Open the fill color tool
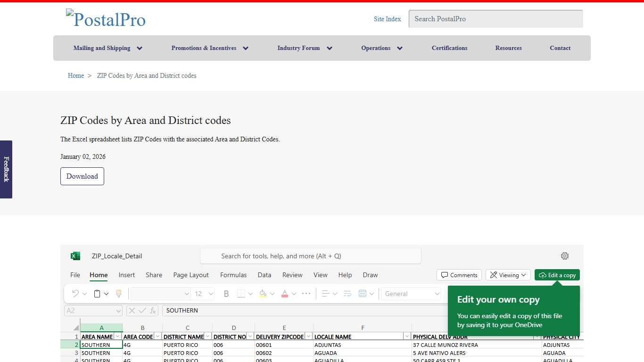 click(263, 294)
